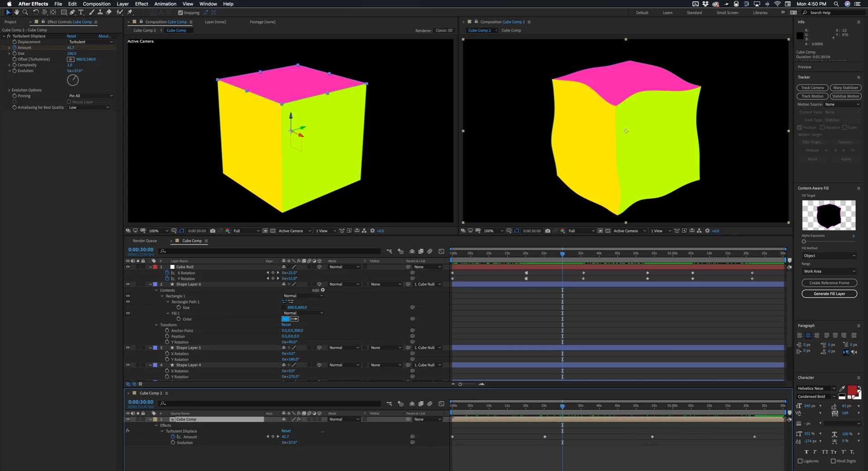868x471 pixels.
Task: Enable the Ligatures checkbox
Action: [x=800, y=461]
